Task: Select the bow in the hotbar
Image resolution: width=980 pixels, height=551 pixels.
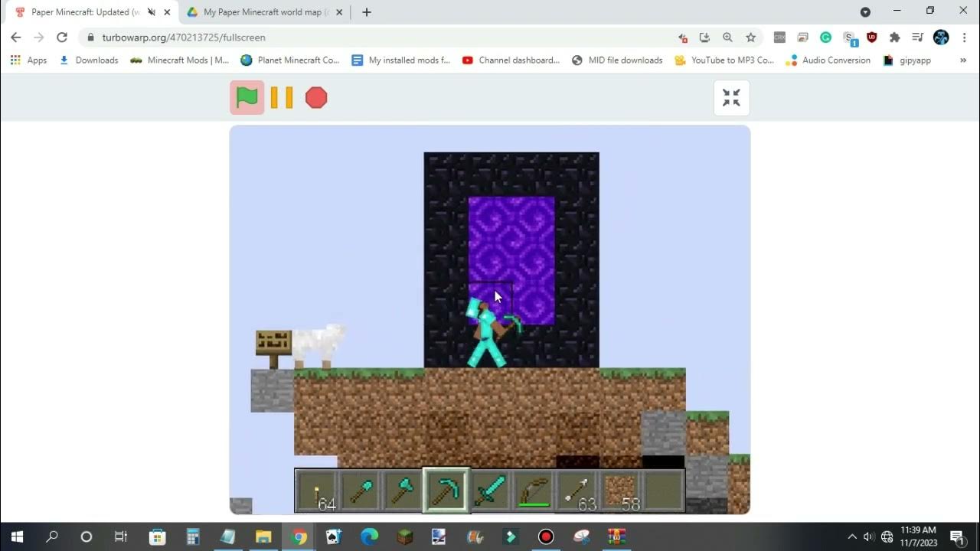Action: (533, 491)
